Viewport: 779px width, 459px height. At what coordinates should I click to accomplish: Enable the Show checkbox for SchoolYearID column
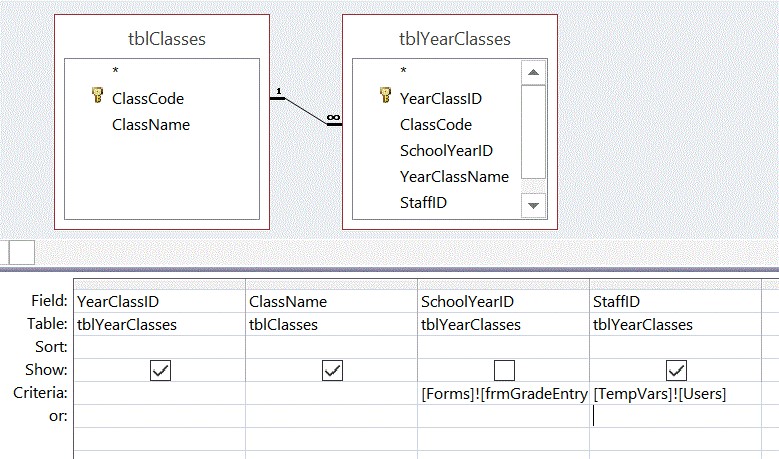pyautogui.click(x=504, y=370)
